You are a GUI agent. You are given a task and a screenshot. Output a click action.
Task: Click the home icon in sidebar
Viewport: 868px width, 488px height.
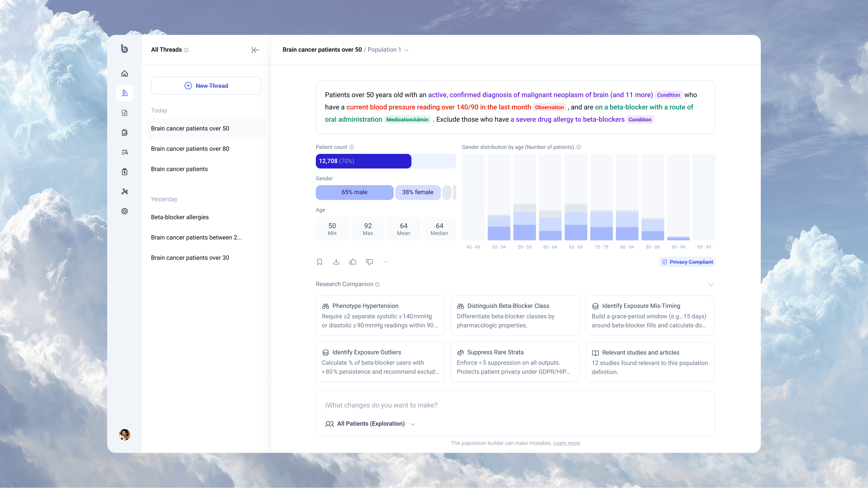click(124, 73)
